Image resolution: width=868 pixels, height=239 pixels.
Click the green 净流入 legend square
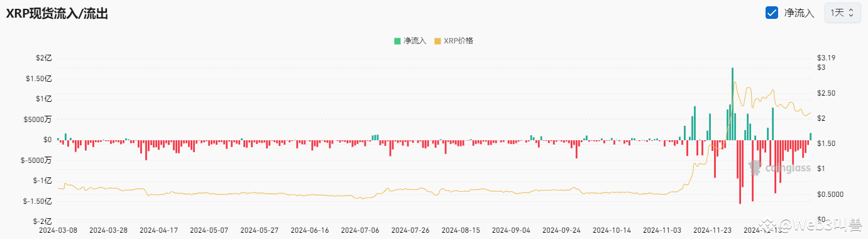click(397, 41)
